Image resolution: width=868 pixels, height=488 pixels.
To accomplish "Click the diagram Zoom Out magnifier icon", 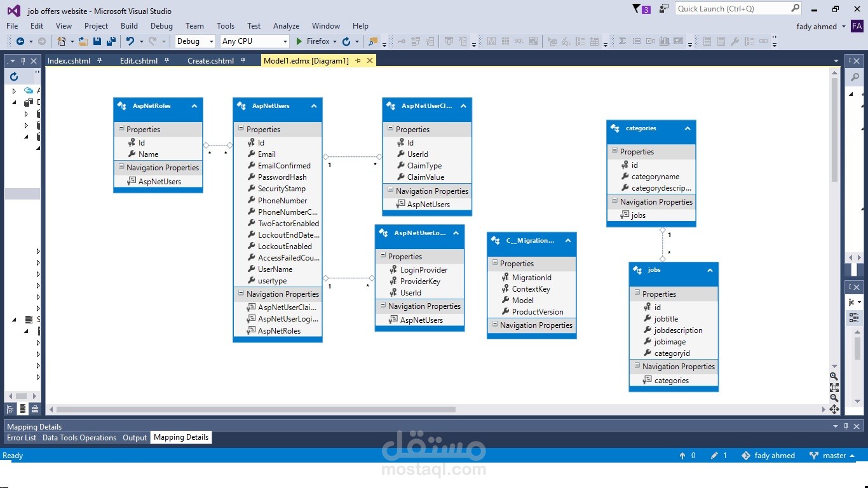I will pyautogui.click(x=834, y=398).
